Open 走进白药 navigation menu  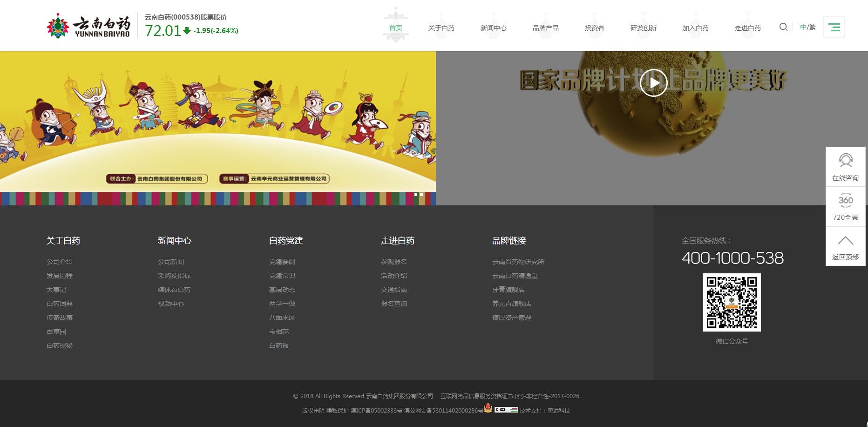click(x=747, y=28)
